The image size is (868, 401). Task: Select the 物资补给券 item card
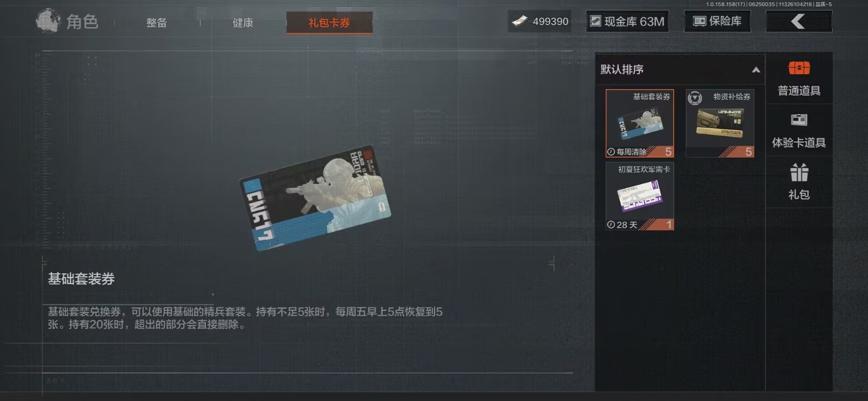pyautogui.click(x=720, y=124)
